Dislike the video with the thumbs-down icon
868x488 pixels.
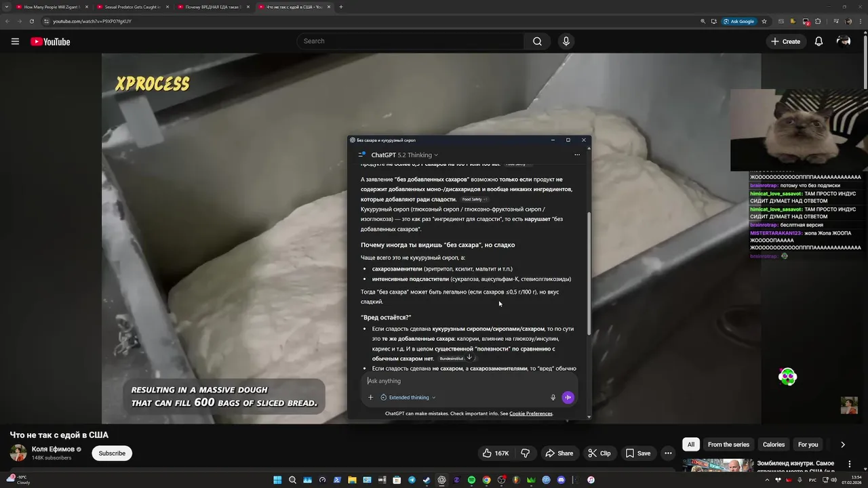coord(525,453)
